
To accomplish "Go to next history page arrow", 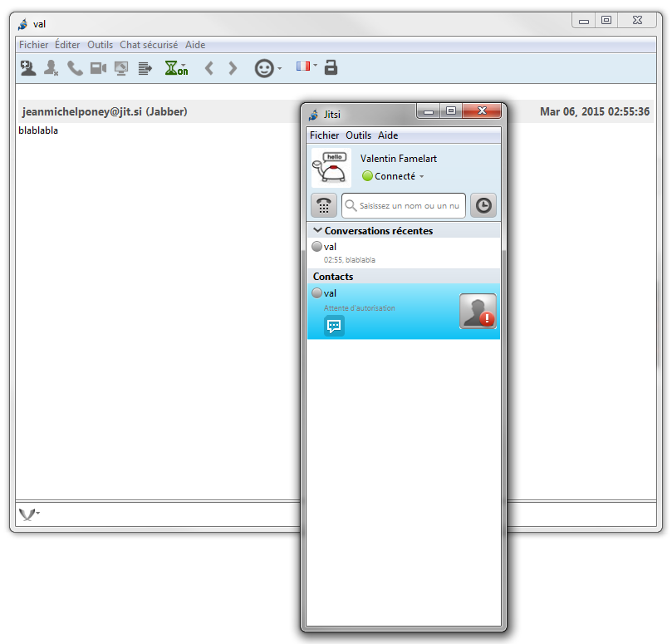I will (233, 68).
